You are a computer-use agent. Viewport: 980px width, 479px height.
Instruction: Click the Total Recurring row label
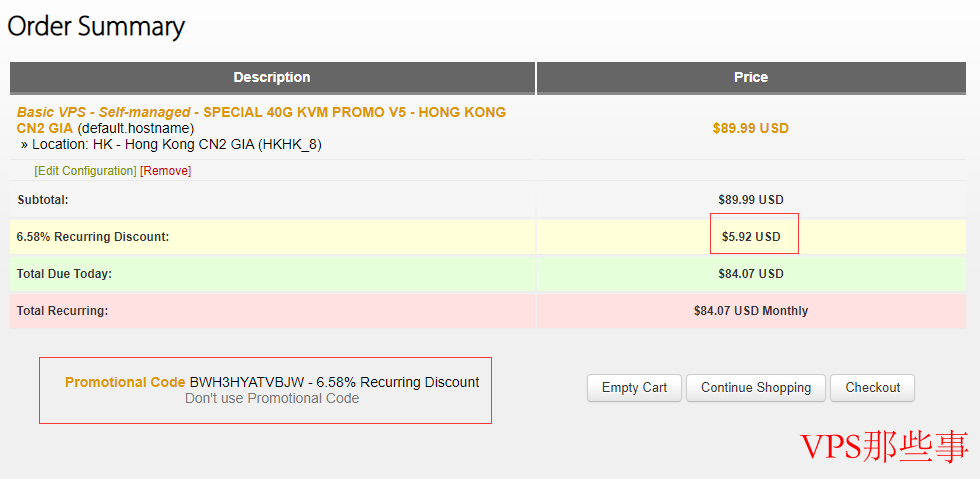pos(62,311)
